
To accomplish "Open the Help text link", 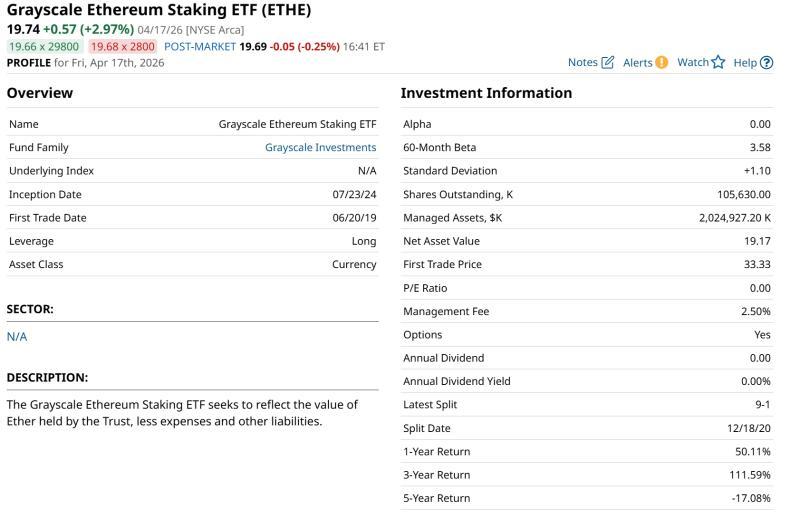I will coord(745,62).
